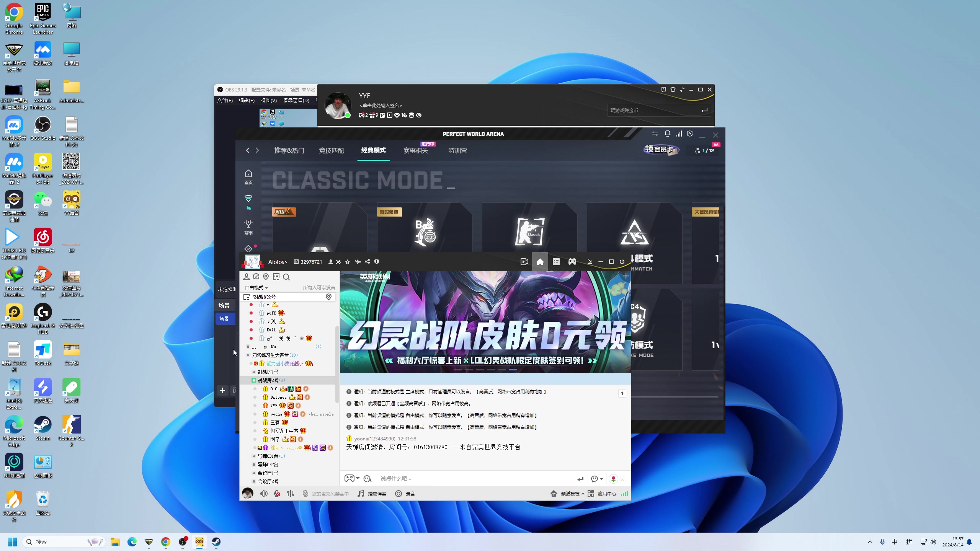The height and width of the screenshot is (551, 980).
Task: Open 会议厅1号 sub-channel
Action: 268,473
